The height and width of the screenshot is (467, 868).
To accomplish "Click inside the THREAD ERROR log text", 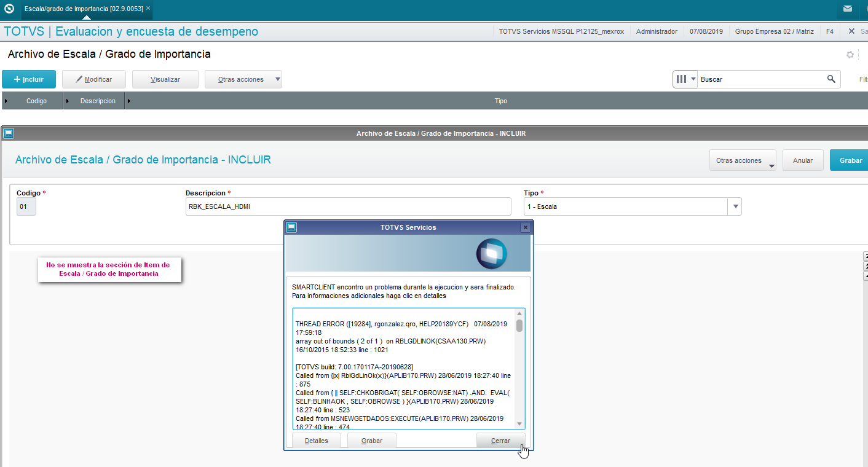I will (403, 367).
